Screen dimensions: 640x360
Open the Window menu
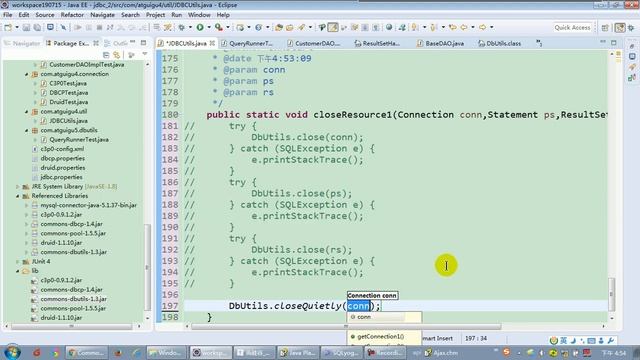coord(199,15)
